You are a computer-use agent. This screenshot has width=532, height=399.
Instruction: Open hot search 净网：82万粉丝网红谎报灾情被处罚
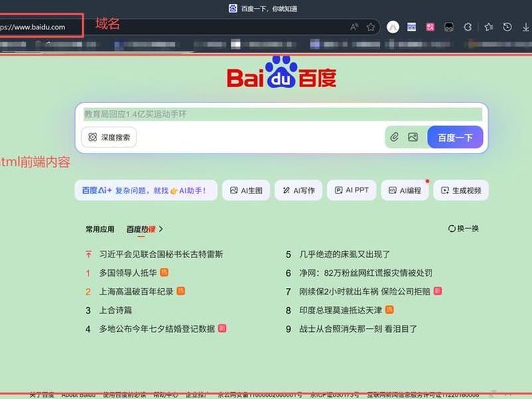point(366,273)
